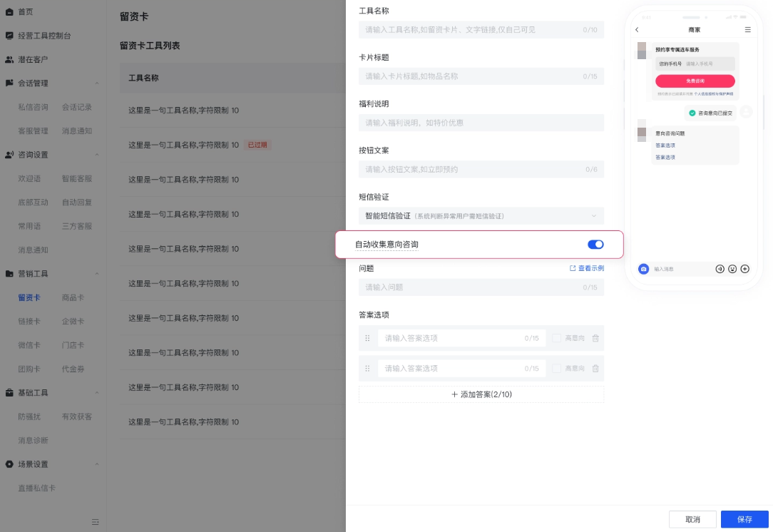Viewport: 773px width, 532px height.
Task: Click the 请输入问题 input field
Action: pos(481,288)
